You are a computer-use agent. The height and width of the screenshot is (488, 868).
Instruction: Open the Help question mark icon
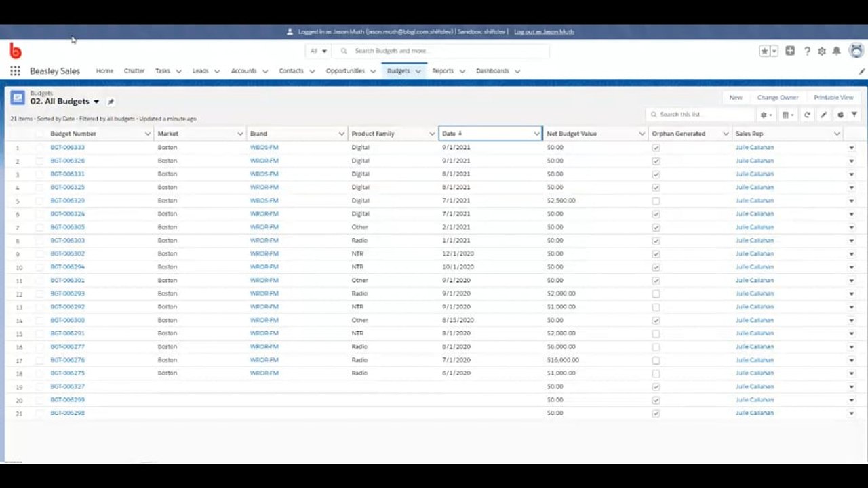pos(807,51)
